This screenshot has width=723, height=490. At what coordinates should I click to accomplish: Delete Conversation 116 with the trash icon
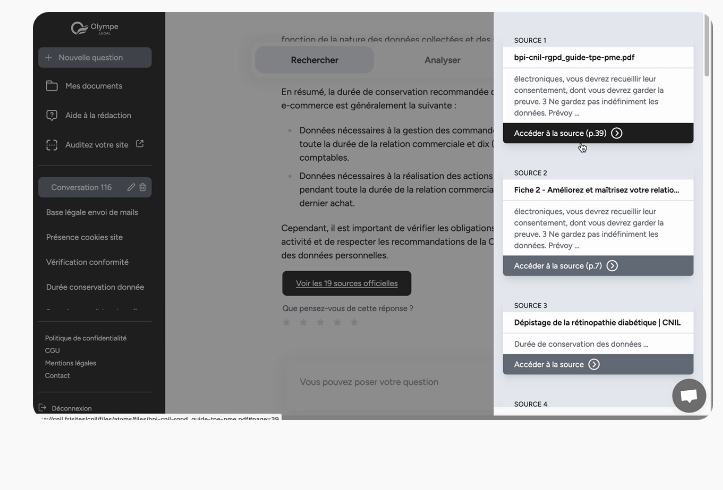[x=143, y=187]
